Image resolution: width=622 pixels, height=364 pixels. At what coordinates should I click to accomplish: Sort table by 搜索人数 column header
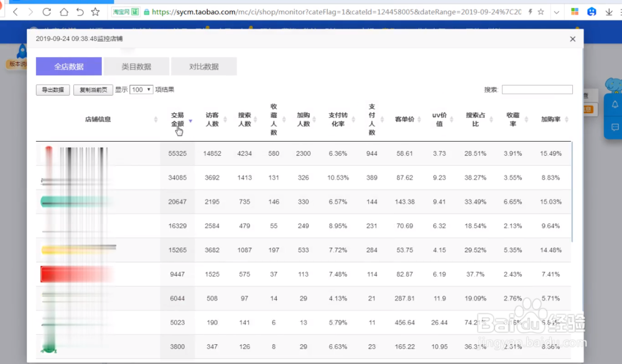(244, 120)
